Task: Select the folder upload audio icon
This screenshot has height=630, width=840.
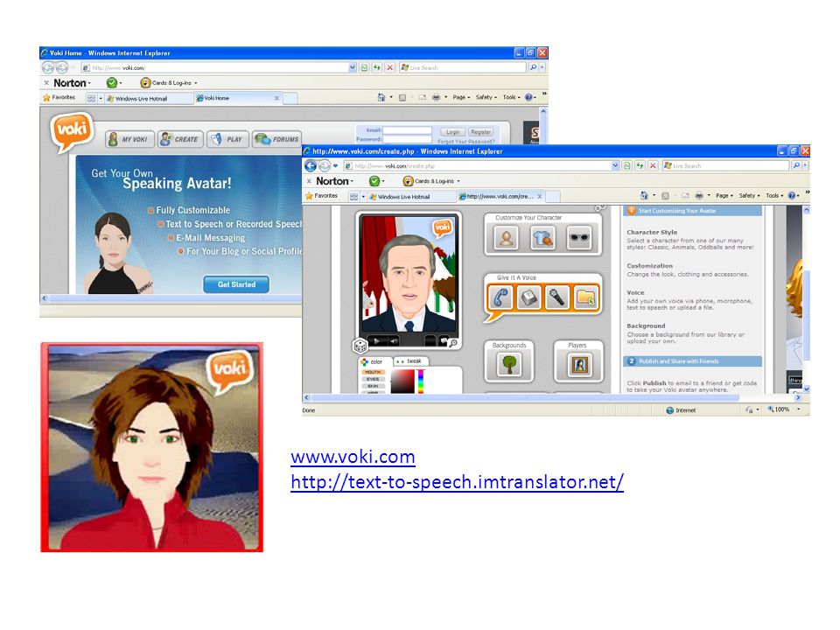Action: [585, 297]
